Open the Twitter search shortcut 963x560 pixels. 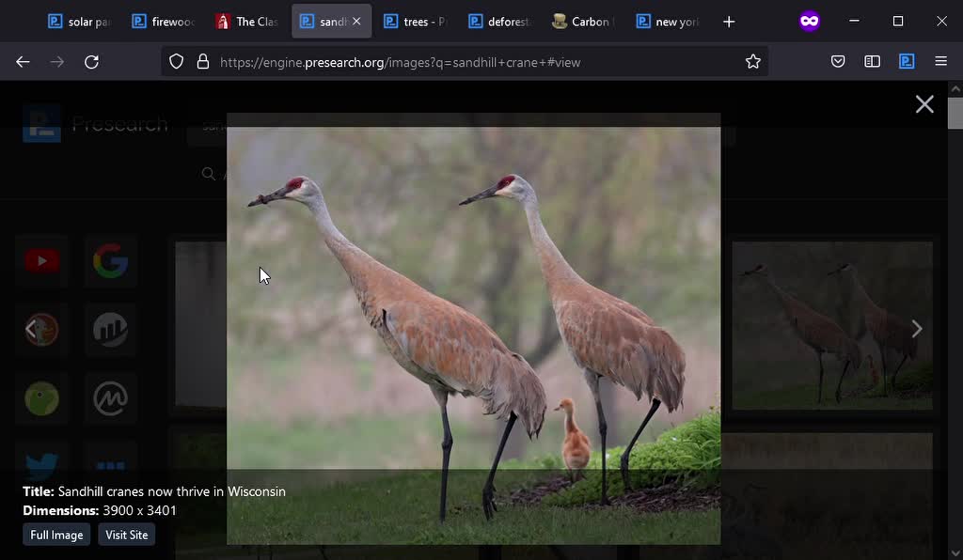(x=41, y=464)
